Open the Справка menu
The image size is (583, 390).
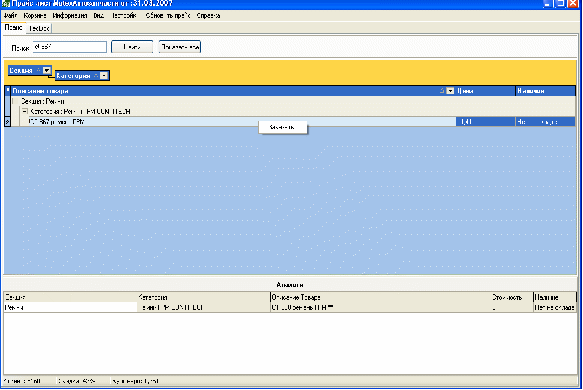208,16
